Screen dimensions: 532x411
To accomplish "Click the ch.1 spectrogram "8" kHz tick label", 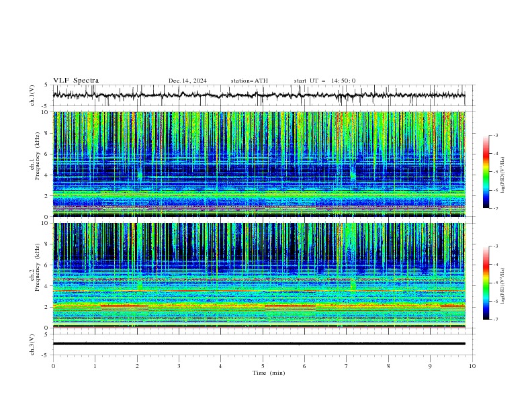I will pos(47,133).
